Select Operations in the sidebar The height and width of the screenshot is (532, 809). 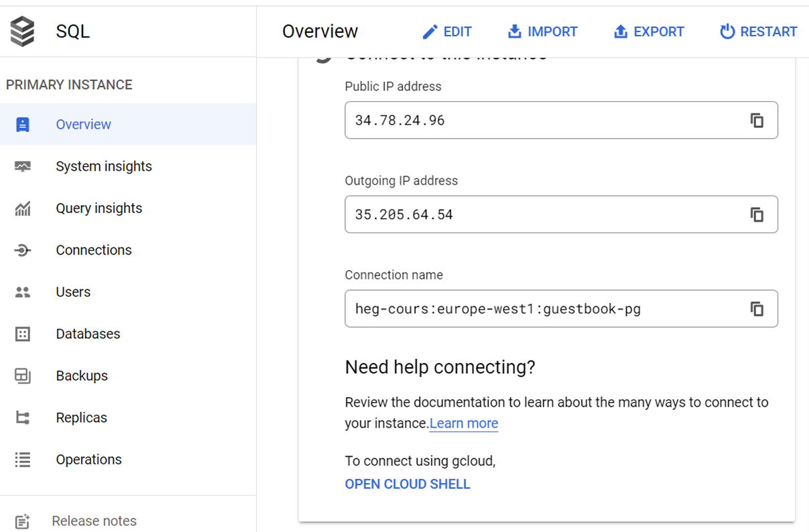pyautogui.click(x=88, y=460)
